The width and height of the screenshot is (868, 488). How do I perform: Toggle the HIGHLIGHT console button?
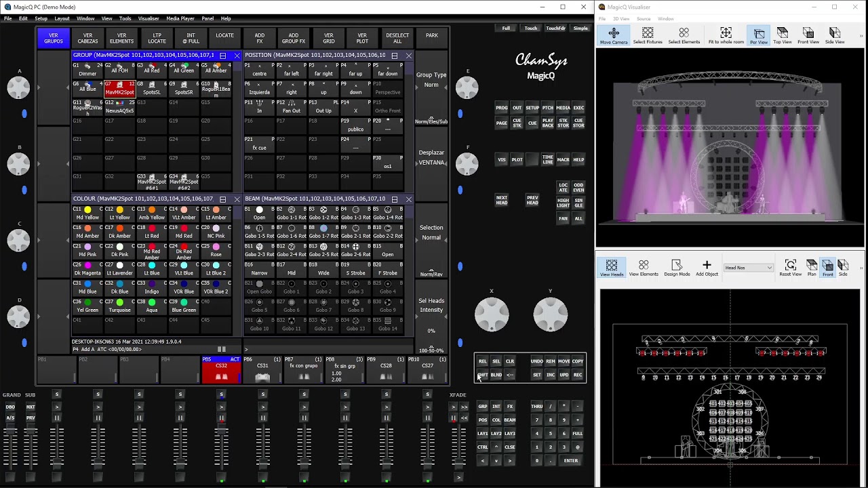(563, 201)
